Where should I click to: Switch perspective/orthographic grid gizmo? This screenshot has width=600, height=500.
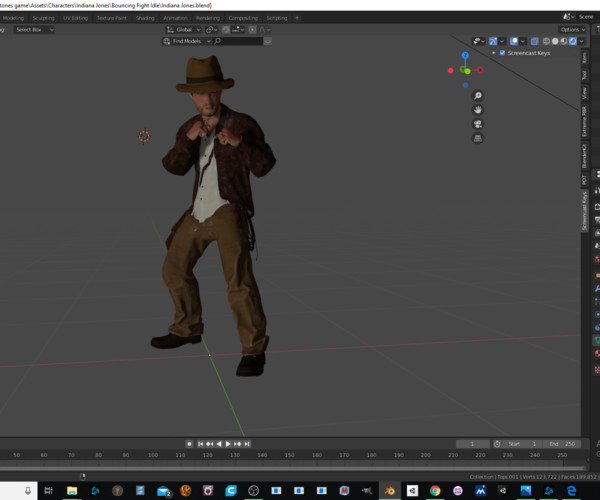click(x=478, y=138)
